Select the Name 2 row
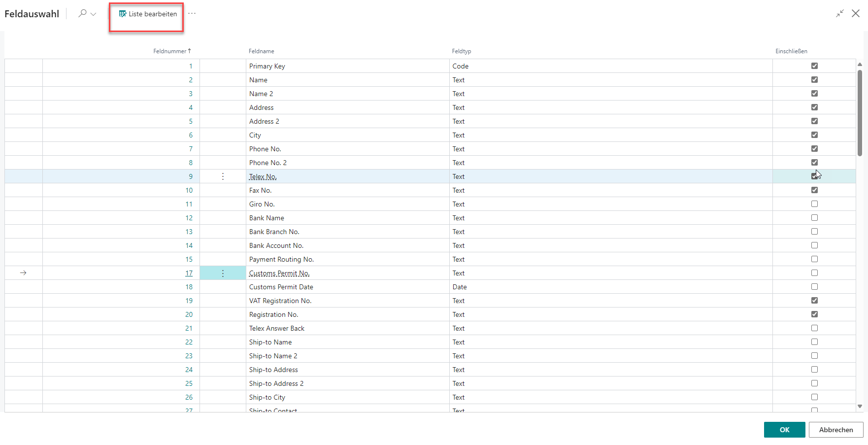 (430, 94)
